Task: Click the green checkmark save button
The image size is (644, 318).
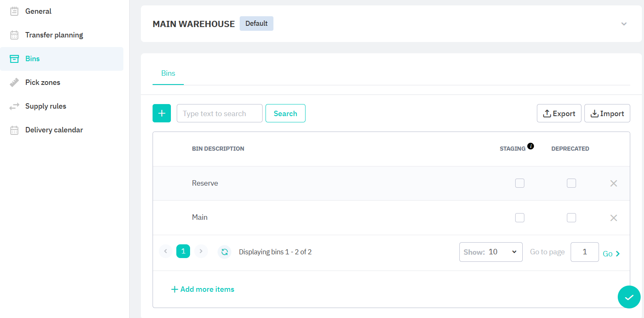Action: [629, 297]
